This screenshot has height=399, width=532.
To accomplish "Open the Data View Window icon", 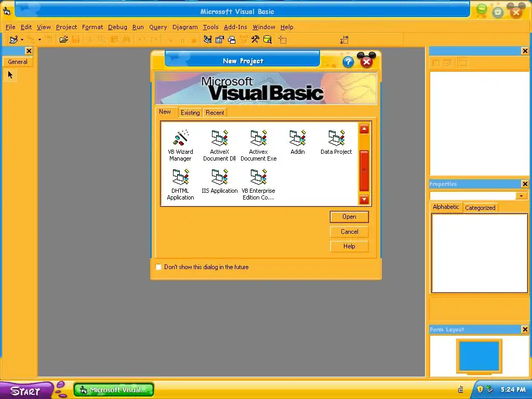I will tap(268, 39).
